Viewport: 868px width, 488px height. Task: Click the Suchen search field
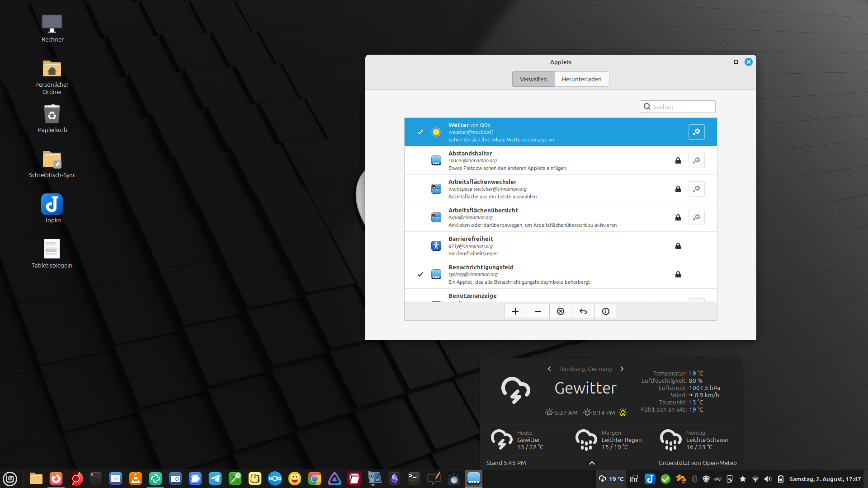pyautogui.click(x=677, y=107)
